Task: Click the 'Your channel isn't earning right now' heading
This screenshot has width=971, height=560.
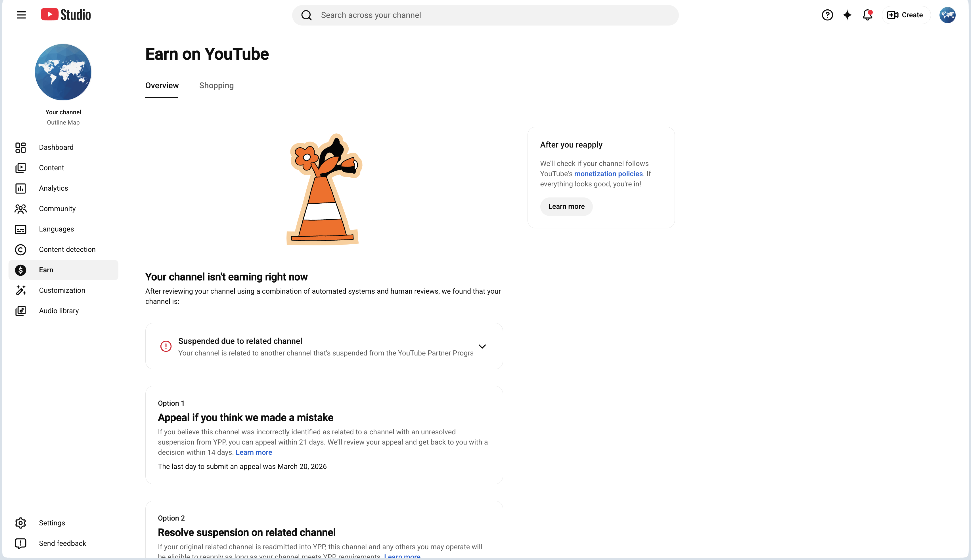Action: tap(226, 277)
